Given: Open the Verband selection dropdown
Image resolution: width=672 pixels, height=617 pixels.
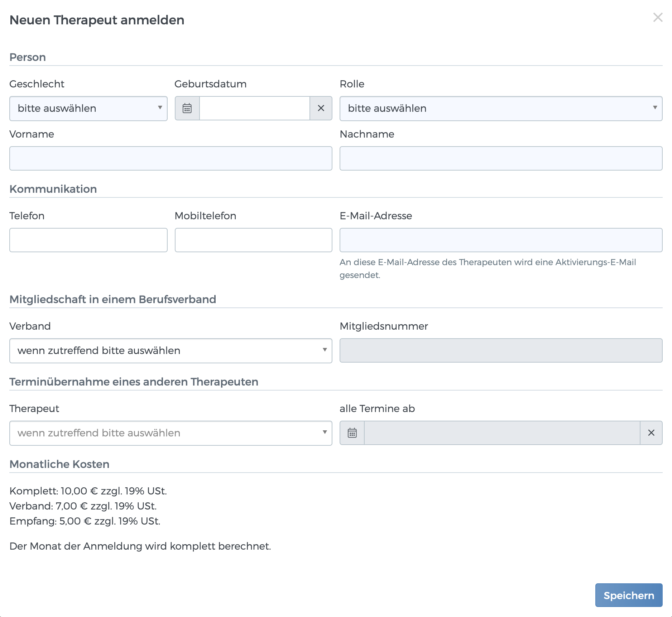Looking at the screenshot, I should 171,350.
